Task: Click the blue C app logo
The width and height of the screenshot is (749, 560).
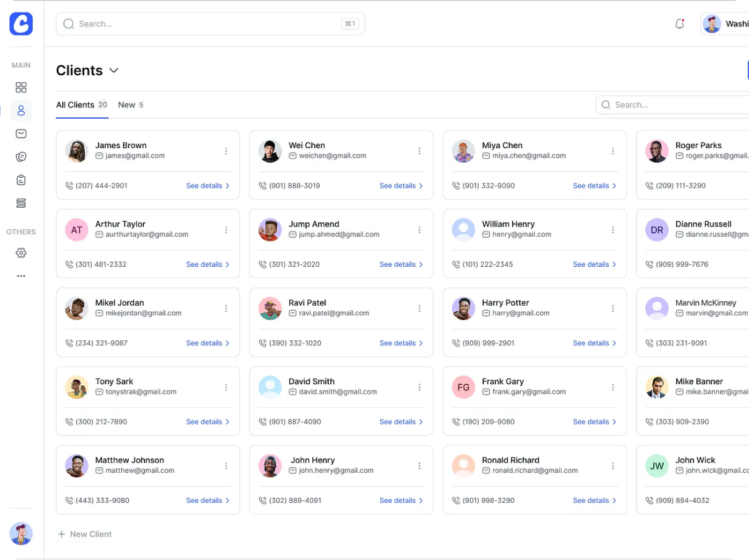Action: coord(21,24)
